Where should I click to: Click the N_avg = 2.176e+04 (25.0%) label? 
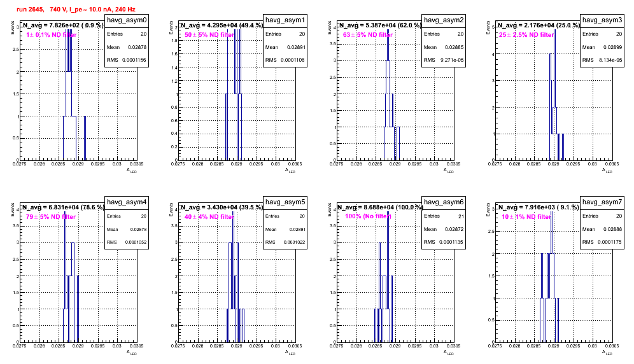coord(539,25)
